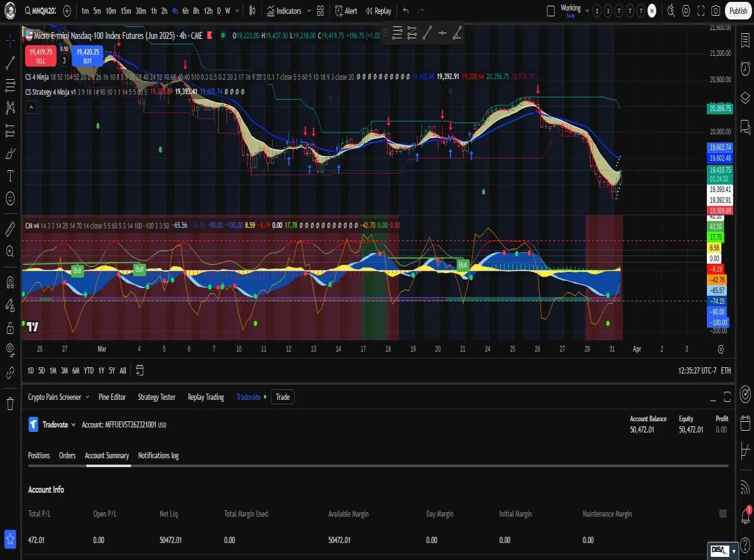Open the emoji icons tool
754x560 pixels.
[10, 198]
